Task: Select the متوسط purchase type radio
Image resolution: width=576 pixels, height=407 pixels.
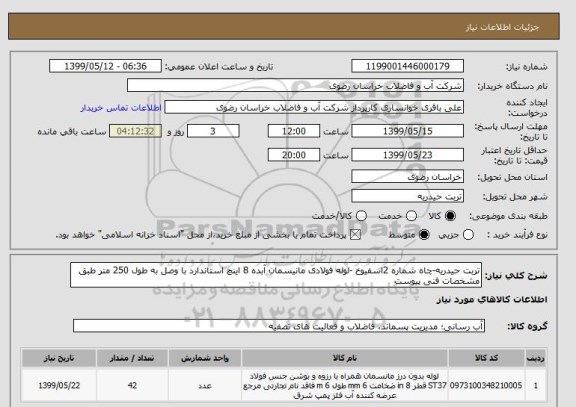Action: point(424,235)
